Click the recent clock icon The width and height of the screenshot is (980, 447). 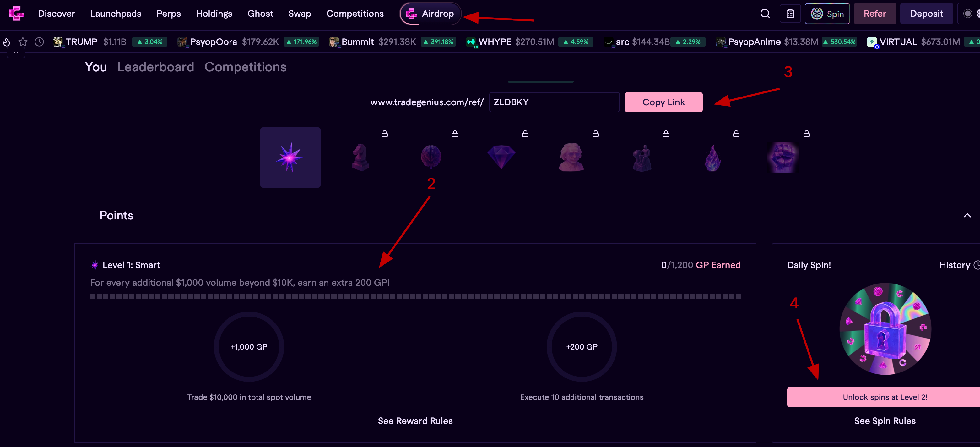tap(39, 42)
